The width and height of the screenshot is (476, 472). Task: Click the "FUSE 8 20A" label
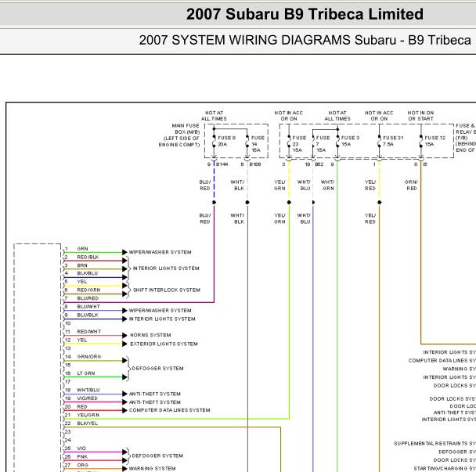point(226,141)
